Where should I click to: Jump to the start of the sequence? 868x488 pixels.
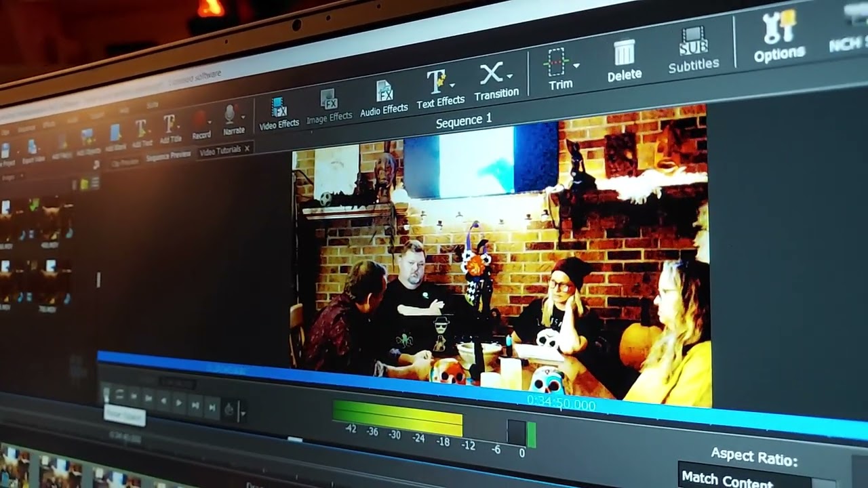[x=134, y=397]
